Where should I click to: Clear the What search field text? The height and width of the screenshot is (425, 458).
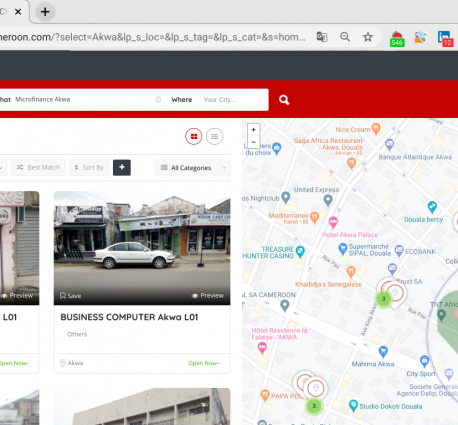coord(158,99)
